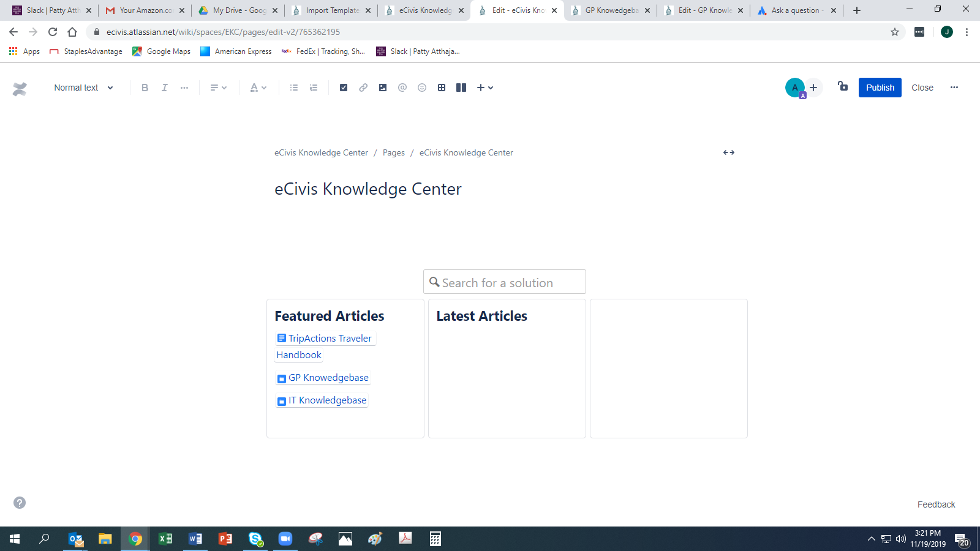The image size is (980, 551).
Task: Open Zoom from the taskbar
Action: 285,539
